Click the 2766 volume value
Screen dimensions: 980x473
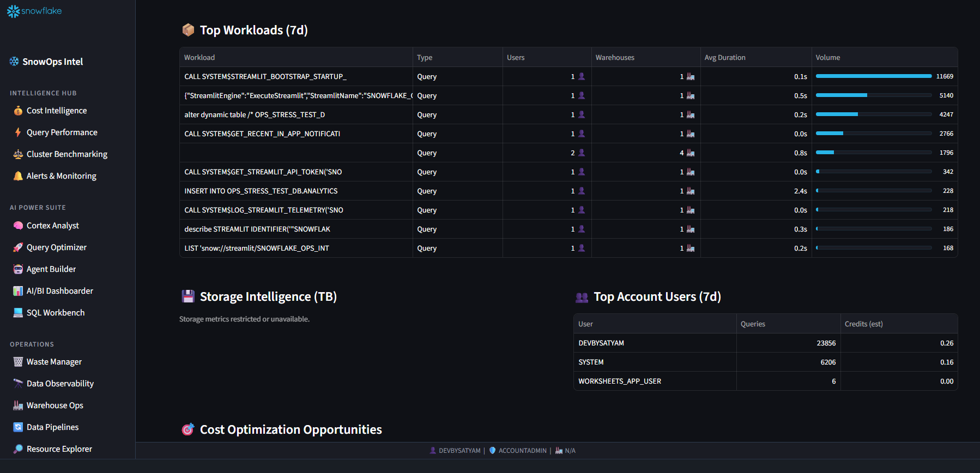coord(946,134)
